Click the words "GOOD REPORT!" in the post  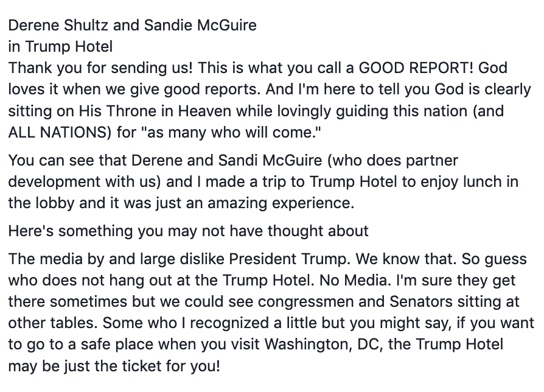416,68
